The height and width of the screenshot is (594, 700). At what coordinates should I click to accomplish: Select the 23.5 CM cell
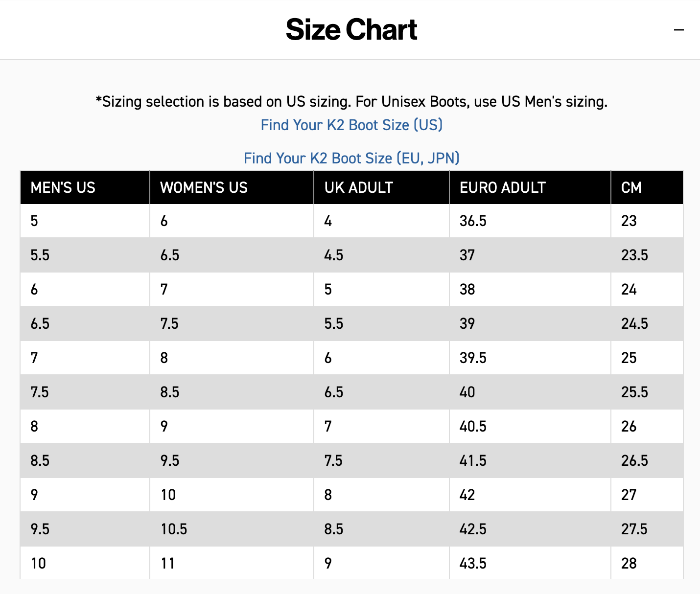pos(634,255)
